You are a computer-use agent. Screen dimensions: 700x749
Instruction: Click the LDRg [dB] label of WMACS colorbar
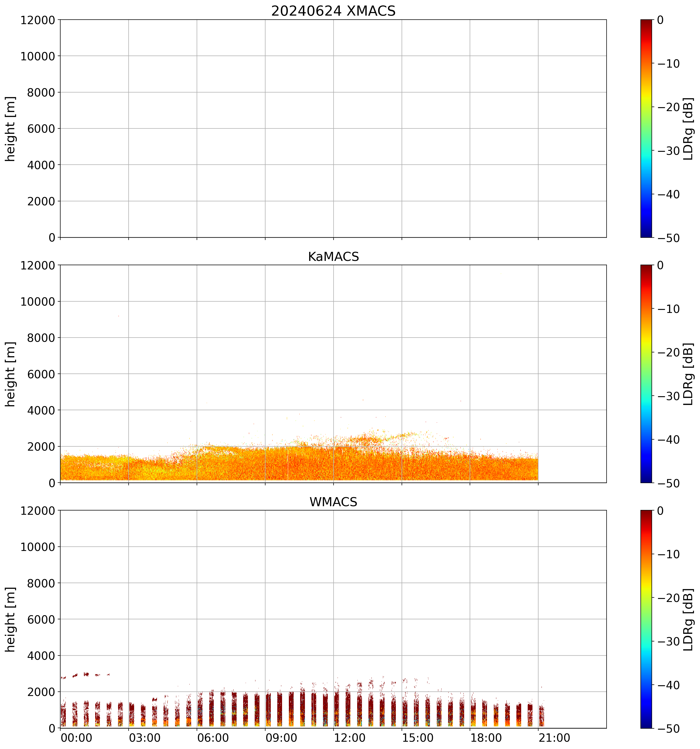[688, 620]
